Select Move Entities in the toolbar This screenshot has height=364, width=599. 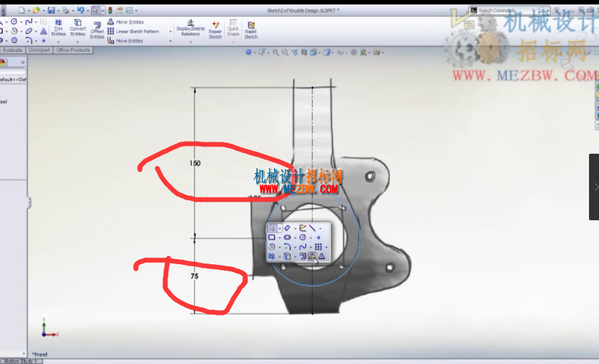coord(125,41)
